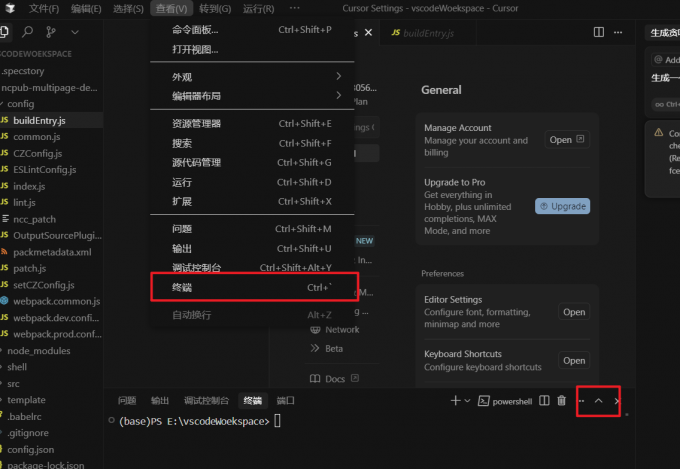Maximize the panel with the up chevron
This screenshot has height=469, width=680.
pyautogui.click(x=598, y=401)
